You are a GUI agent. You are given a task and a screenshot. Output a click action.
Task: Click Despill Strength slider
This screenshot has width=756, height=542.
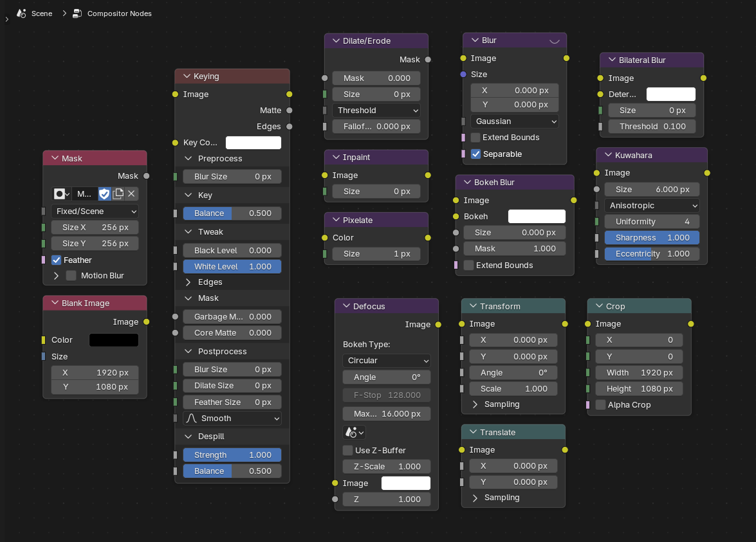click(232, 455)
